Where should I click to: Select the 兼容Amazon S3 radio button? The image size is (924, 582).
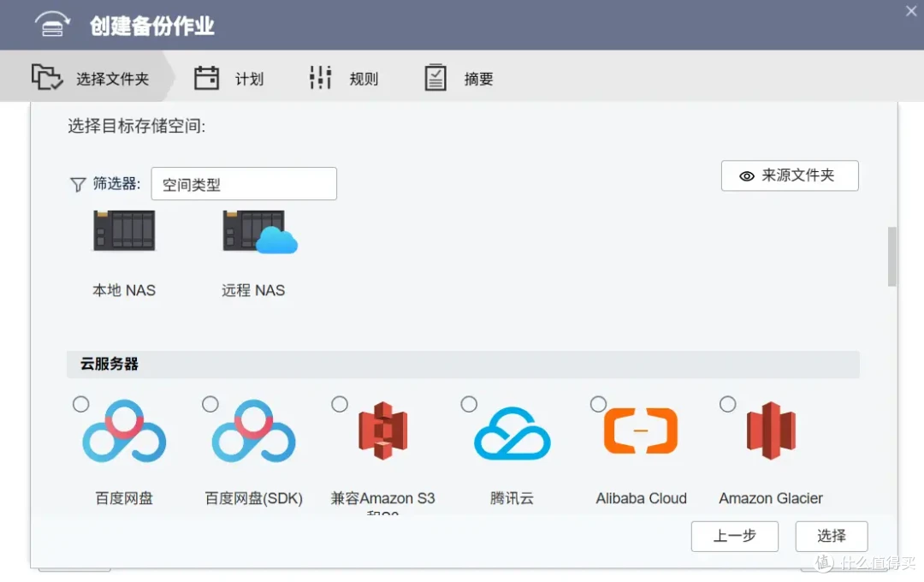(340, 404)
